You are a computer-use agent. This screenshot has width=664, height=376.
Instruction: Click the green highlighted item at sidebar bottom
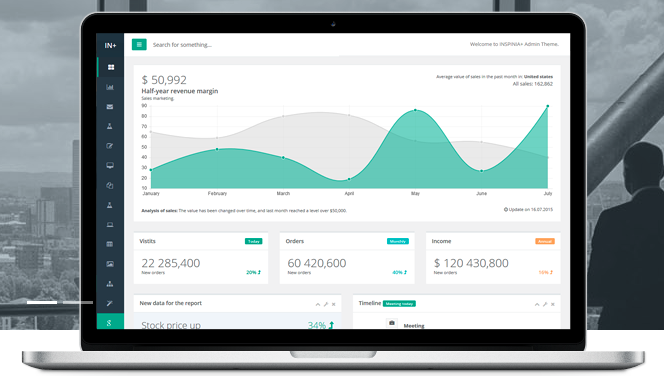pyautogui.click(x=110, y=321)
